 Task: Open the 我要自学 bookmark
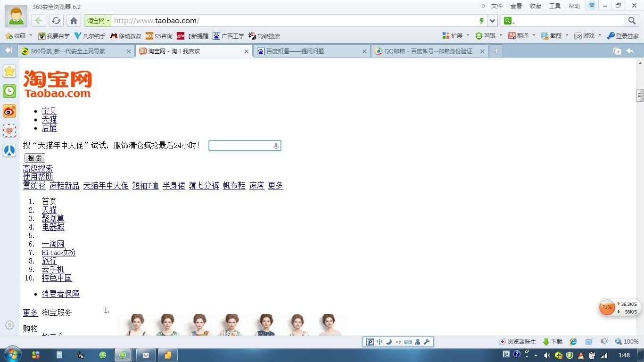click(54, 36)
